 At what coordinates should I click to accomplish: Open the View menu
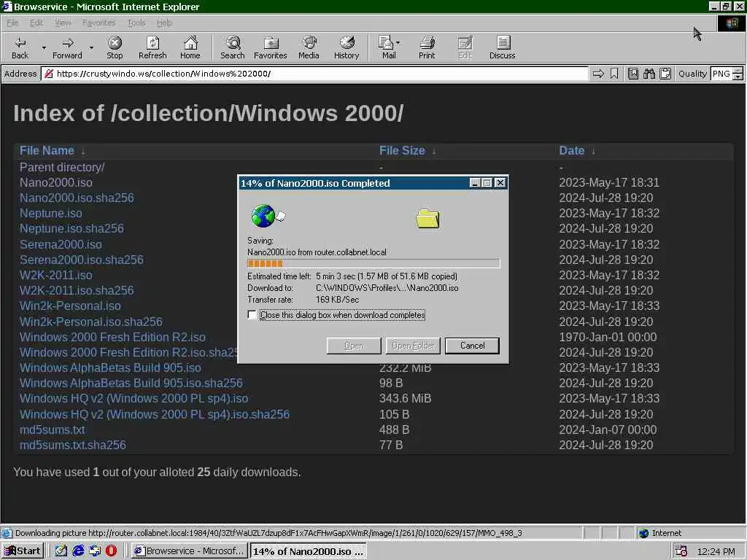pos(63,23)
